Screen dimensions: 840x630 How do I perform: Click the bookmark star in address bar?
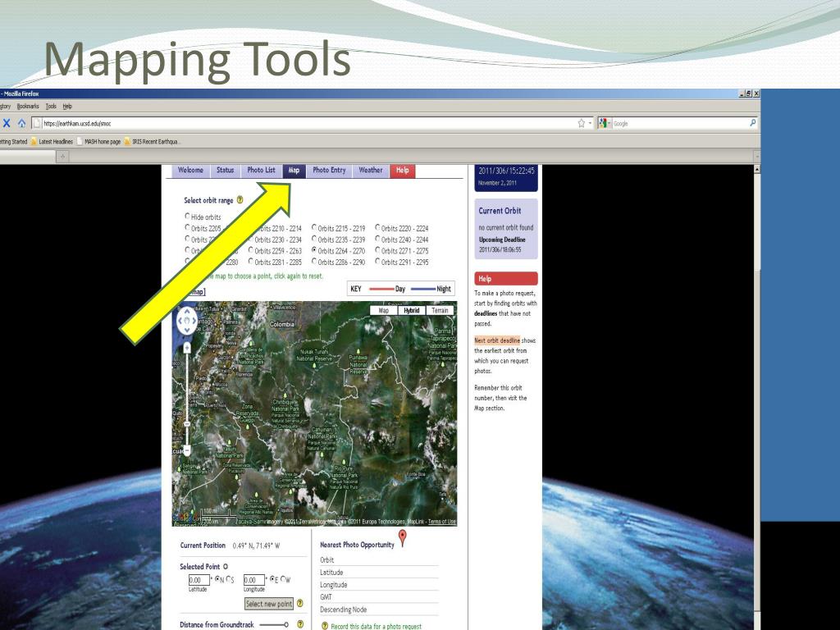coord(582,123)
